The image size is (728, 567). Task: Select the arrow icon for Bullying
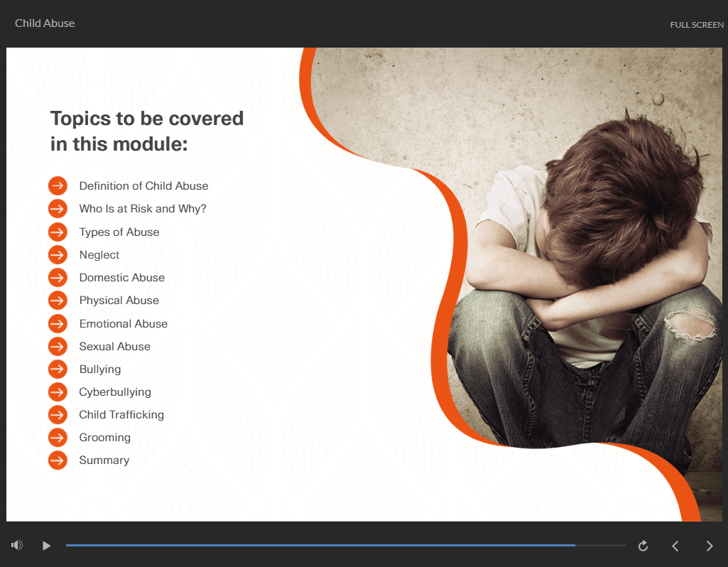click(x=58, y=369)
